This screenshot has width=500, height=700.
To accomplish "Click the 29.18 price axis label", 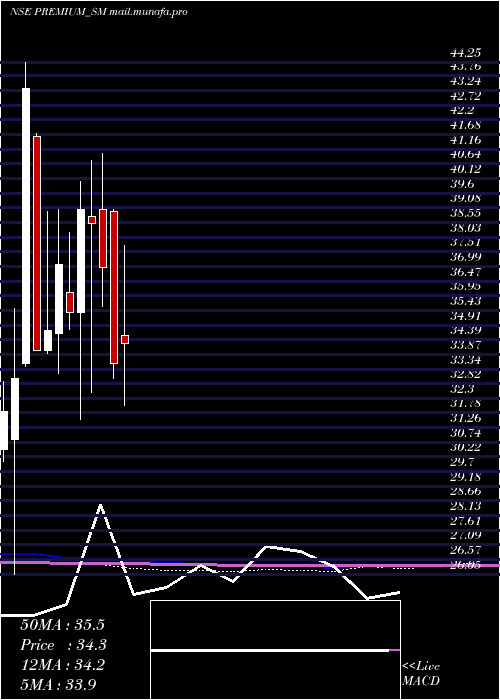I will (466, 477).
